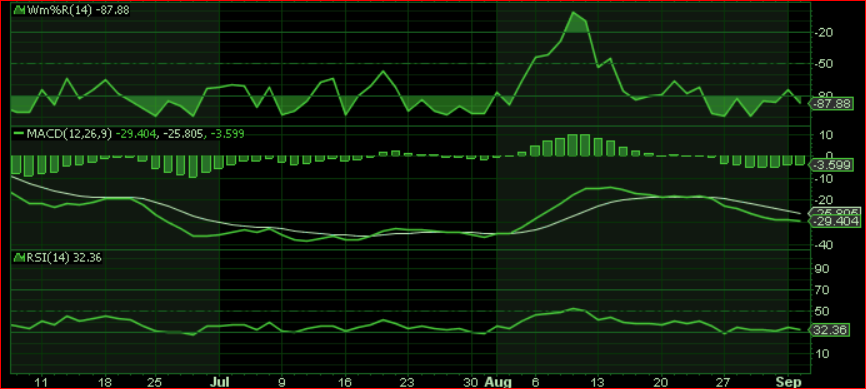The width and height of the screenshot is (866, 389).
Task: Click the 32.36 RSI value tag
Action: coord(830,330)
